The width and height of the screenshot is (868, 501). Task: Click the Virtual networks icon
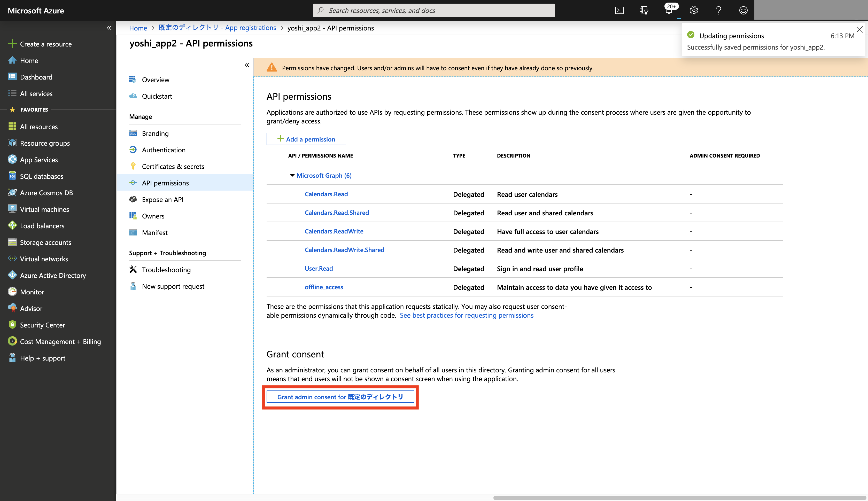(12, 259)
